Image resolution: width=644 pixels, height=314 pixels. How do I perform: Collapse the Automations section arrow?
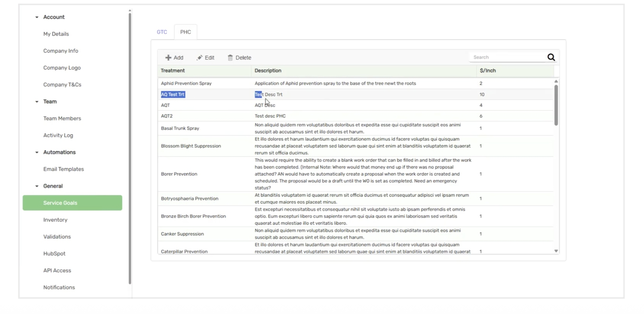37,153
